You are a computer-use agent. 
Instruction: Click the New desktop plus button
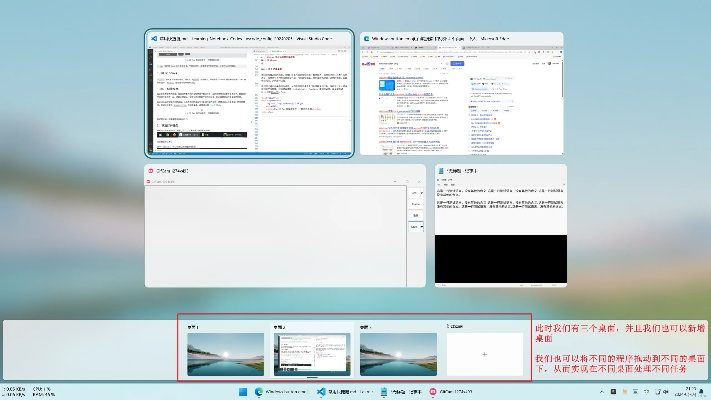486,354
